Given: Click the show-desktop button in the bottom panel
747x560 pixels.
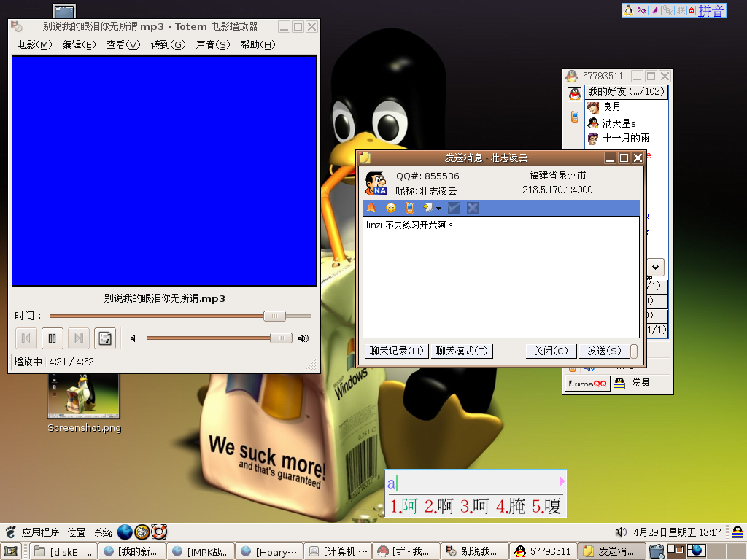Looking at the screenshot, I should pyautogui.click(x=10, y=551).
